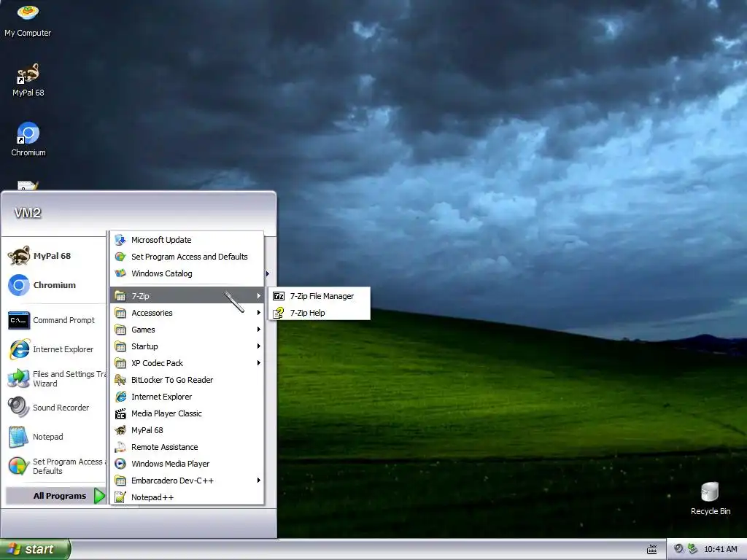Viewport: 747px width, 560px height.
Task: Click the All Programs button
Action: pos(55,496)
